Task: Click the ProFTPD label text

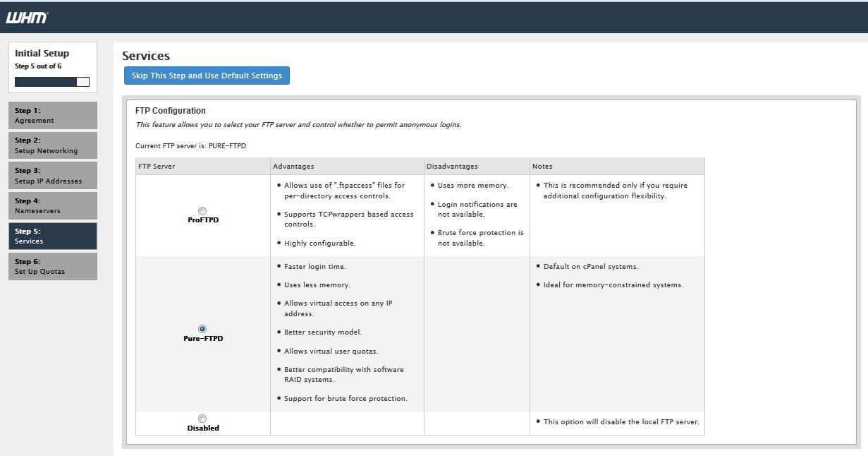Action: point(203,220)
